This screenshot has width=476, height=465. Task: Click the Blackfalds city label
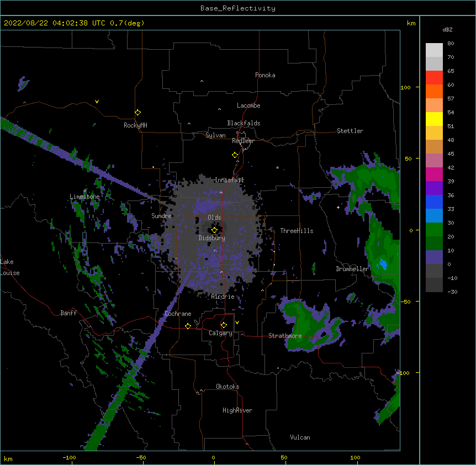tap(244, 123)
